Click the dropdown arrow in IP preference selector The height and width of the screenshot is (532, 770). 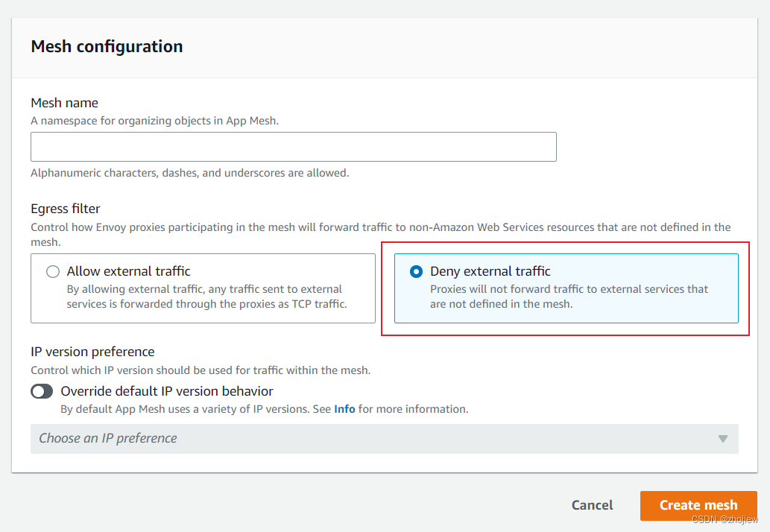[x=723, y=439]
